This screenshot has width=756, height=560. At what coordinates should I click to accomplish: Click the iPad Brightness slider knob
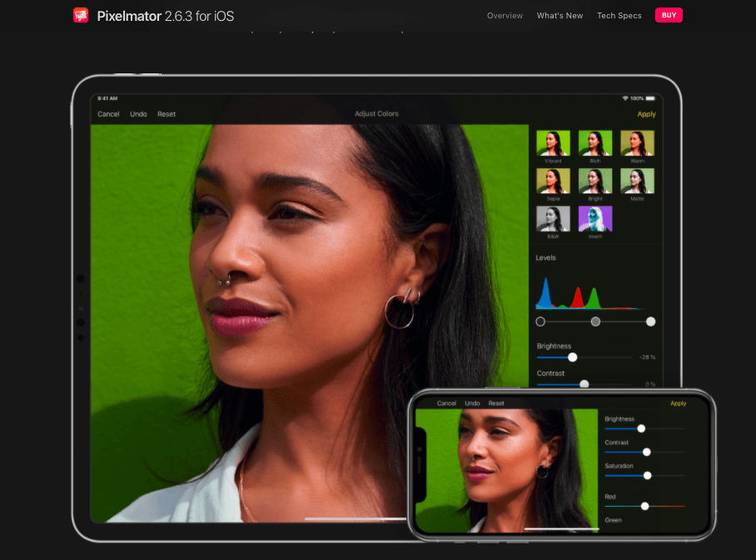pos(572,357)
